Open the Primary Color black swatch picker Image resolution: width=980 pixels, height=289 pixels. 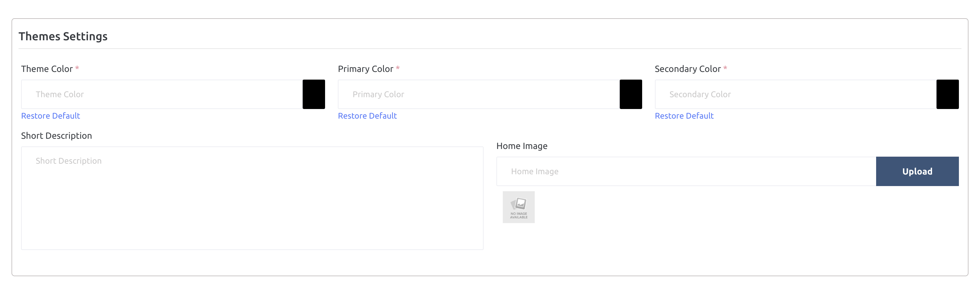pos(630,94)
